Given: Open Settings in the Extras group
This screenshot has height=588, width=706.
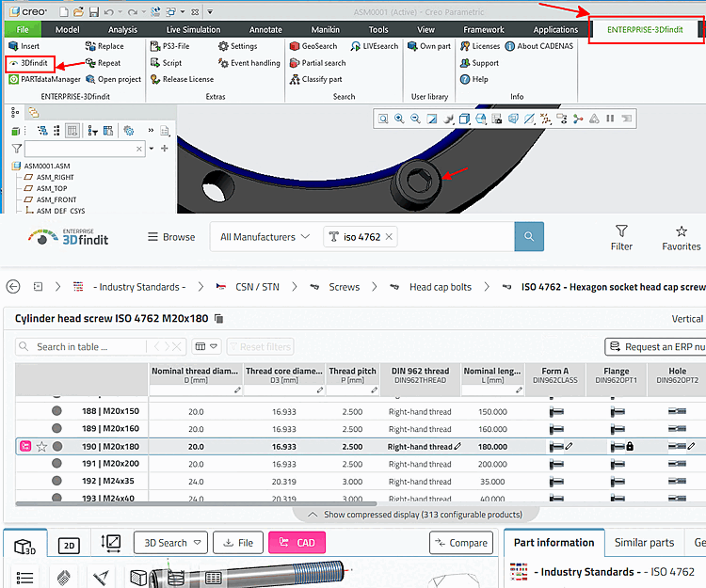Looking at the screenshot, I should [238, 46].
